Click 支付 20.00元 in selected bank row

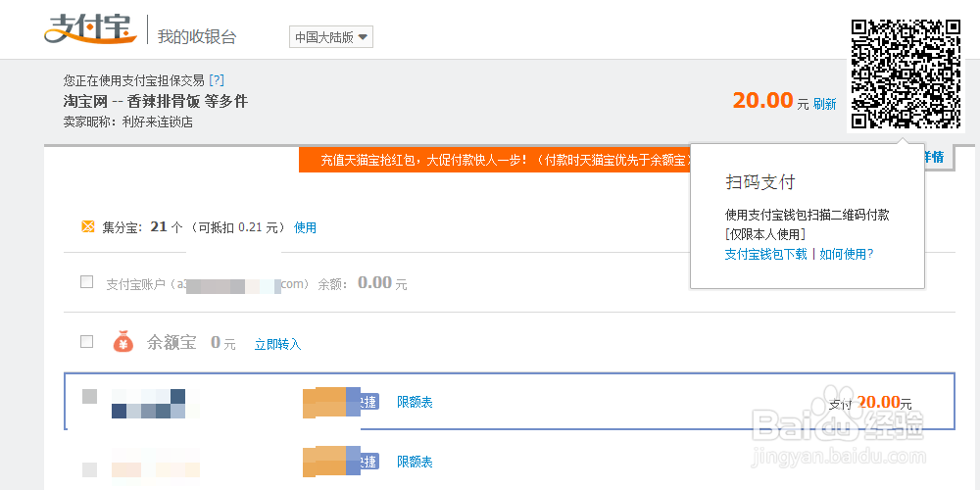870,403
